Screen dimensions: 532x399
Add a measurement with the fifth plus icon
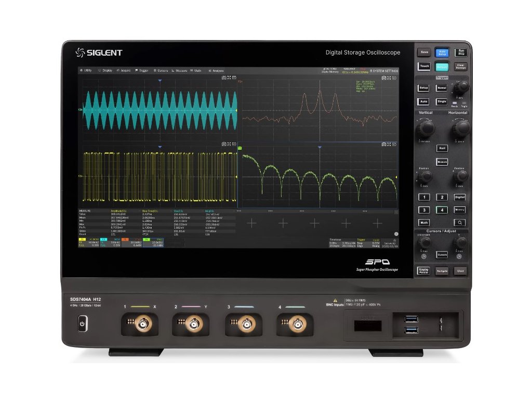coord(377,223)
